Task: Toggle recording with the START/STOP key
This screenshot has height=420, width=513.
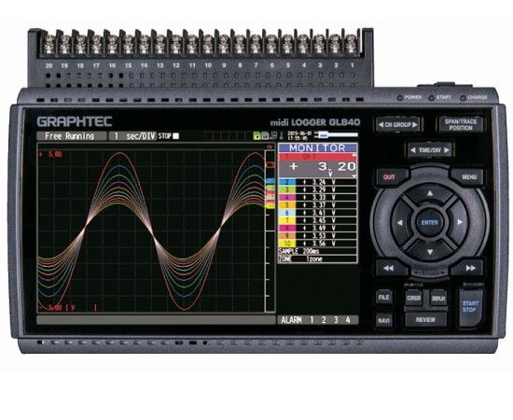Action: click(470, 307)
